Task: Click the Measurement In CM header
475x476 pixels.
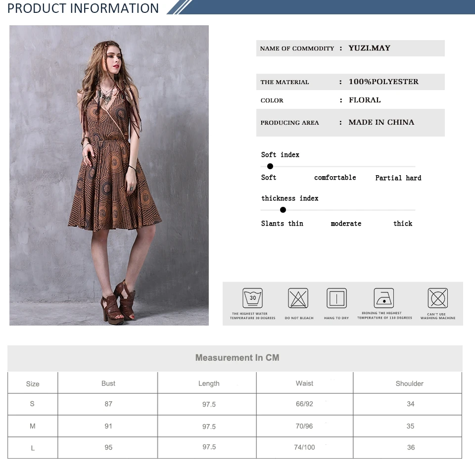Action: tap(237, 358)
